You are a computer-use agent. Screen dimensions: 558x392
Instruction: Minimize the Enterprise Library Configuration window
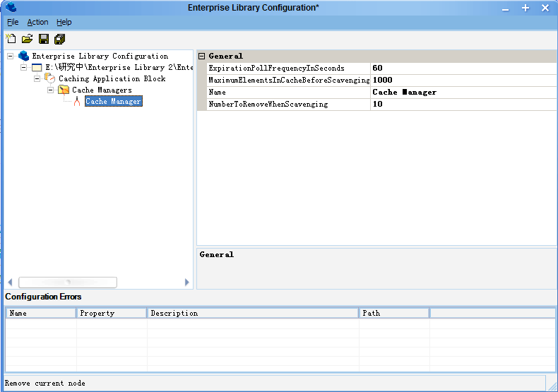(x=505, y=8)
